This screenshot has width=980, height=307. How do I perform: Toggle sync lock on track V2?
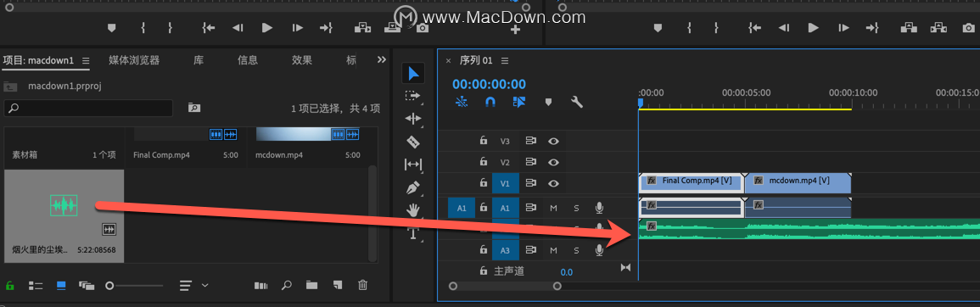tap(530, 162)
